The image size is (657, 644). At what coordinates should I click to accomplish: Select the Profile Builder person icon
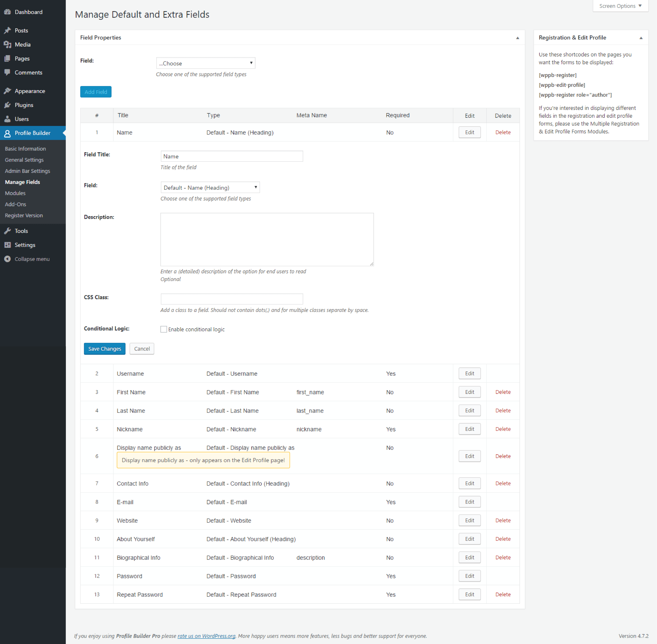coord(8,133)
